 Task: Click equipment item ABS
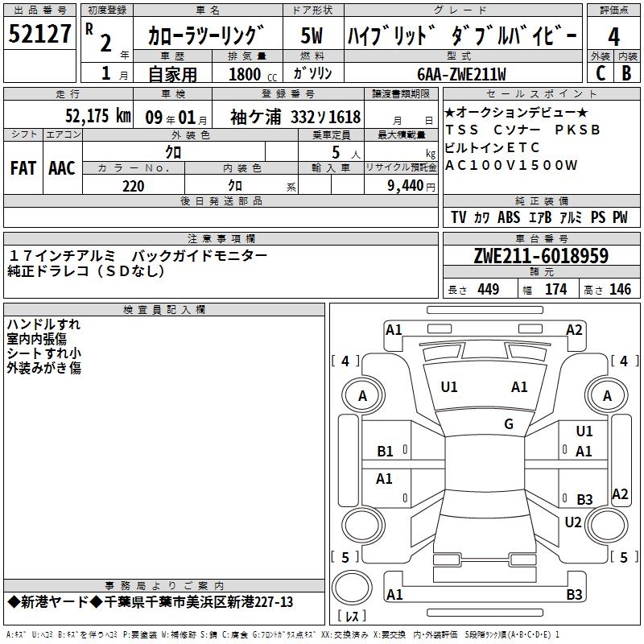(x=509, y=217)
